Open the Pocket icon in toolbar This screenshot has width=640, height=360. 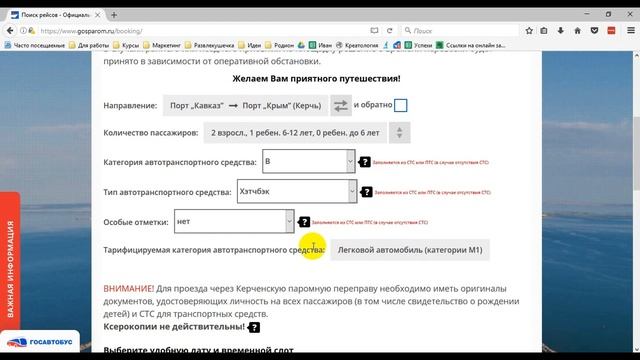pos(594,31)
